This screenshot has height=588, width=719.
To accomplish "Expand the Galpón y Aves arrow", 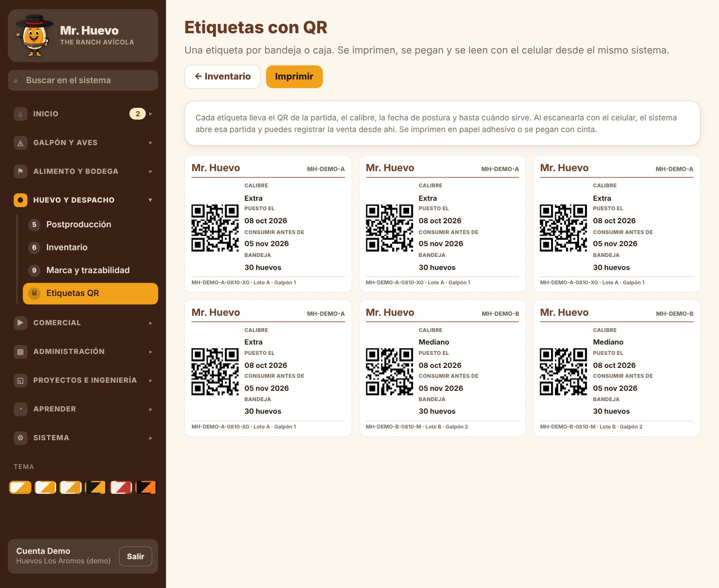I will (x=151, y=143).
